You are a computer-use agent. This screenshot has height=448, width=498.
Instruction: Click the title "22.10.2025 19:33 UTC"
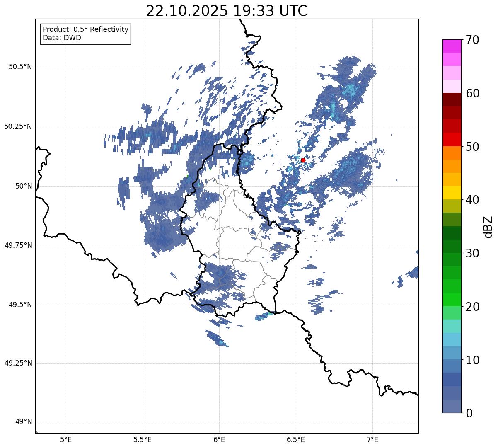[x=227, y=11]
